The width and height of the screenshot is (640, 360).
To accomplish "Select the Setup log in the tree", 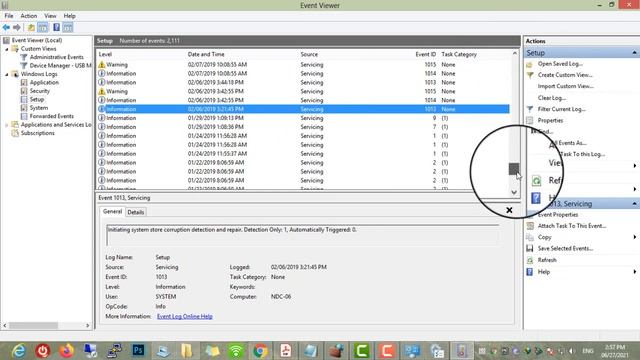I will tap(37, 100).
